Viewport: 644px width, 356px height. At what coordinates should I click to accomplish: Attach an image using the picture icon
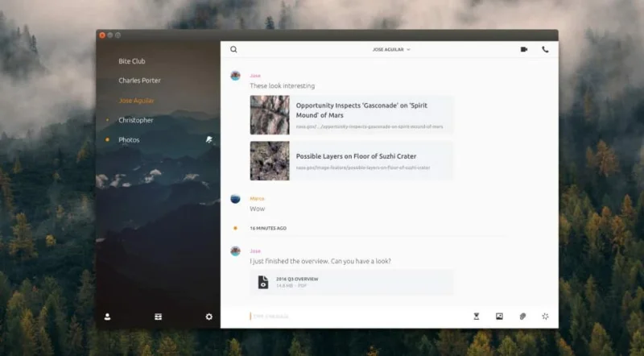pos(499,316)
